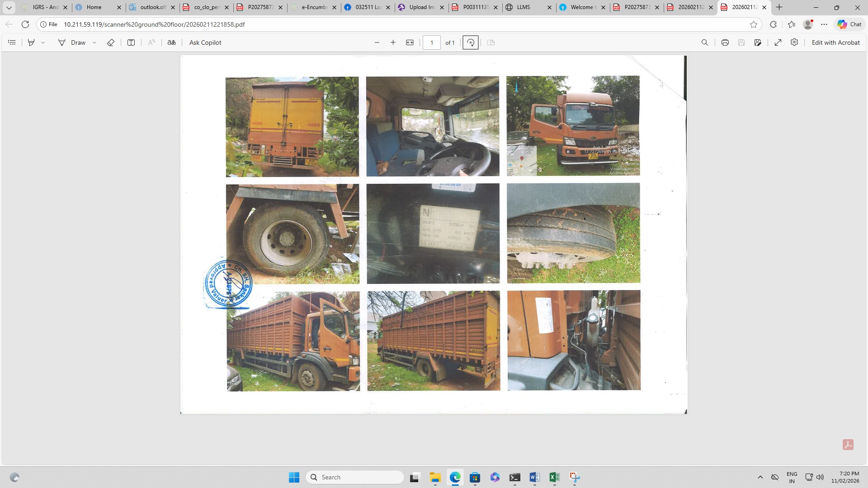This screenshot has height=488, width=868.
Task: Click Ask Copilot button
Action: (205, 42)
